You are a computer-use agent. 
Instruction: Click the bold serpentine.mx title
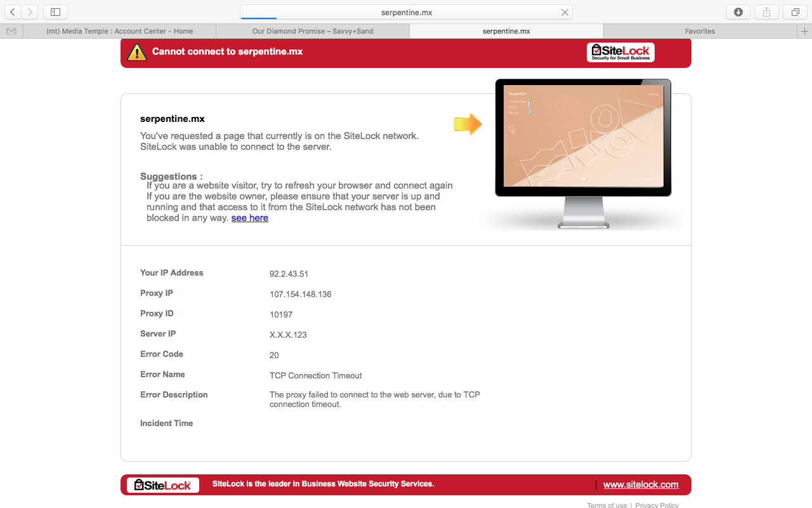[x=173, y=119]
